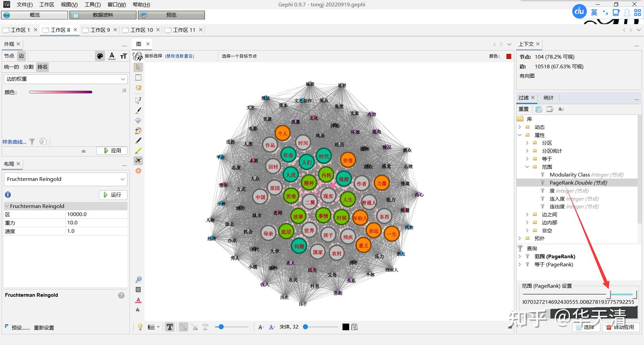This screenshot has width=644, height=345.
Task: Expand the 分区统计 filter folder
Action: (527, 151)
